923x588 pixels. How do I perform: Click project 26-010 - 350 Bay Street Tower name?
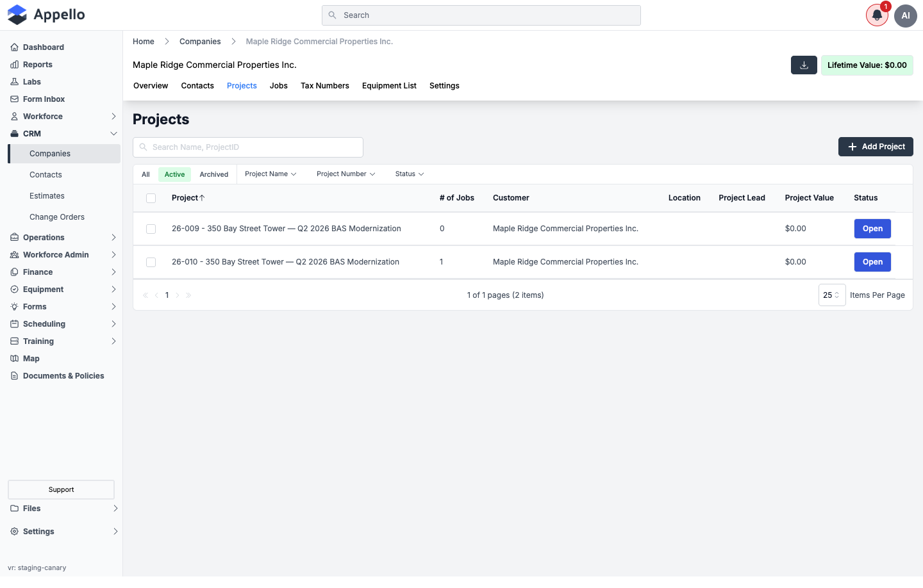click(285, 262)
